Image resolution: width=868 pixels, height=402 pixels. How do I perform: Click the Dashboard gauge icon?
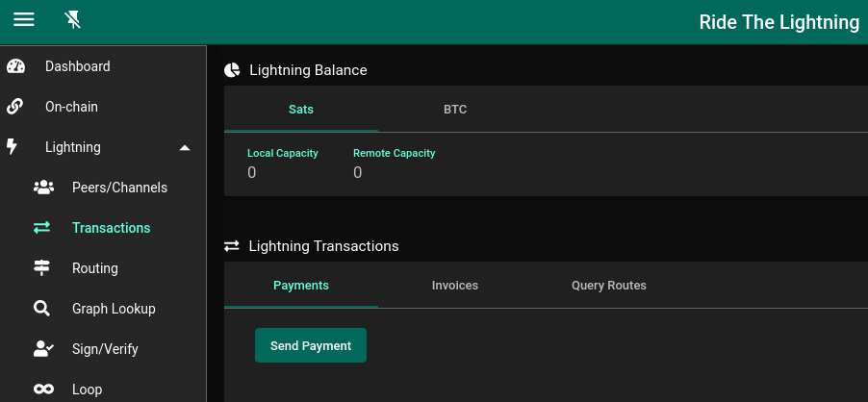[x=16, y=66]
